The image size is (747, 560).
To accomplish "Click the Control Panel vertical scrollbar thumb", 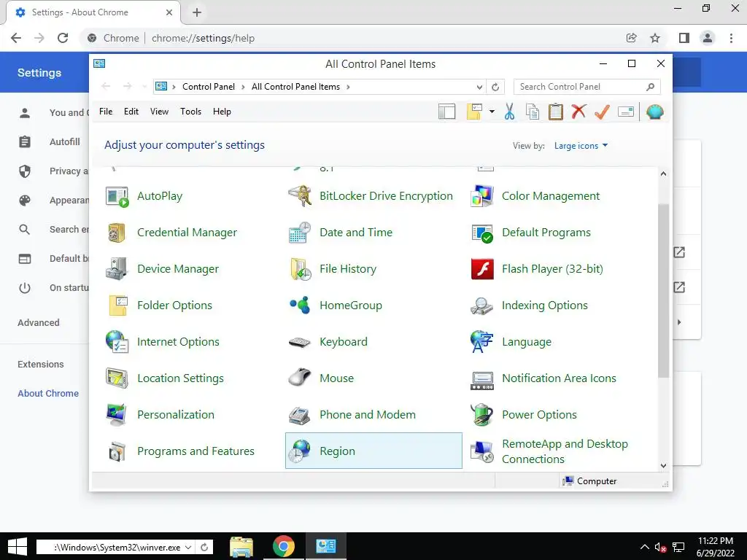I will pos(663,290).
